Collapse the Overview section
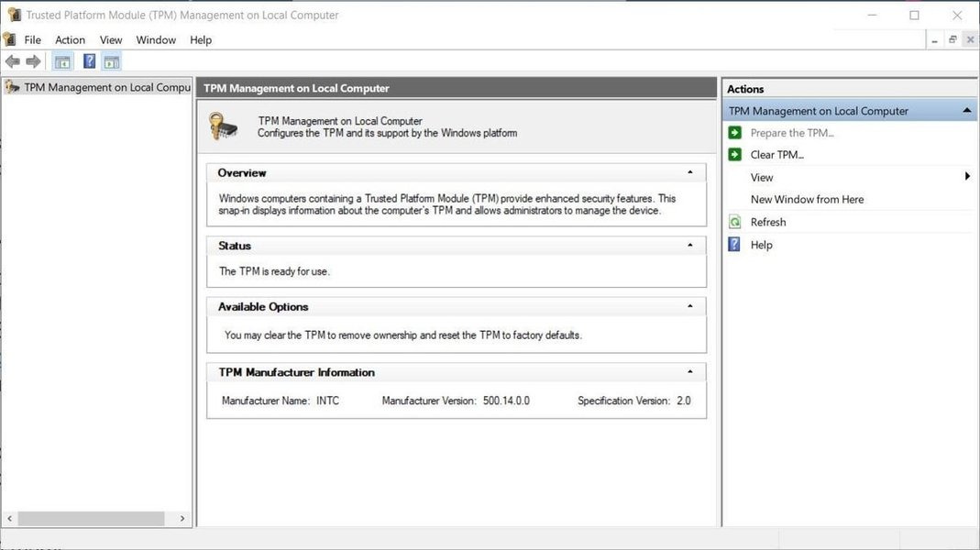This screenshot has width=980, height=550. point(690,171)
